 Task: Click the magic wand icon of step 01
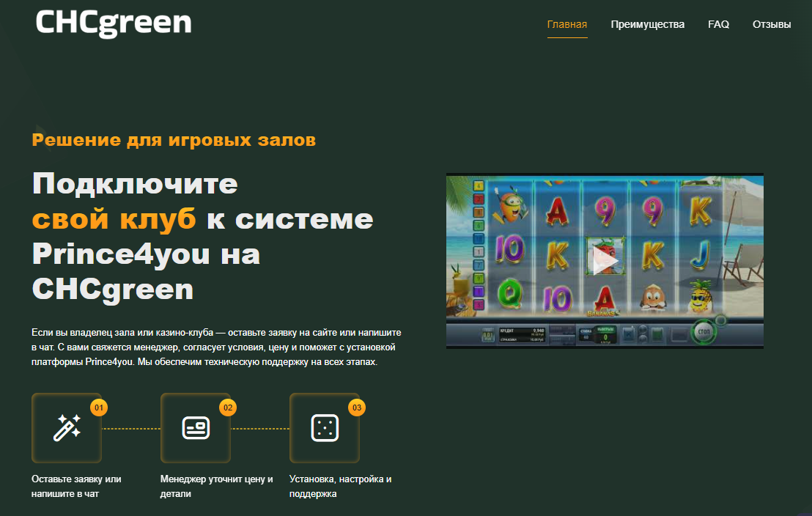[x=67, y=428]
